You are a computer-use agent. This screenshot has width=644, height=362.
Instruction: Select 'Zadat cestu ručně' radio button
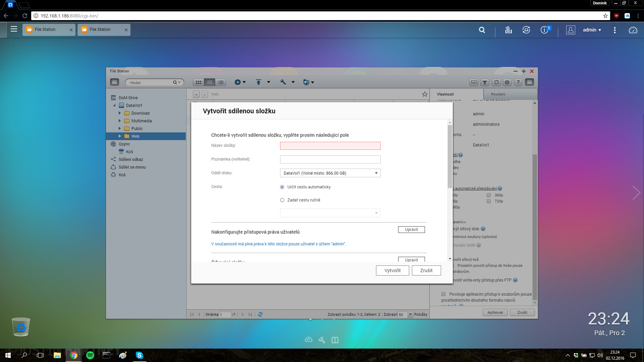pyautogui.click(x=282, y=200)
